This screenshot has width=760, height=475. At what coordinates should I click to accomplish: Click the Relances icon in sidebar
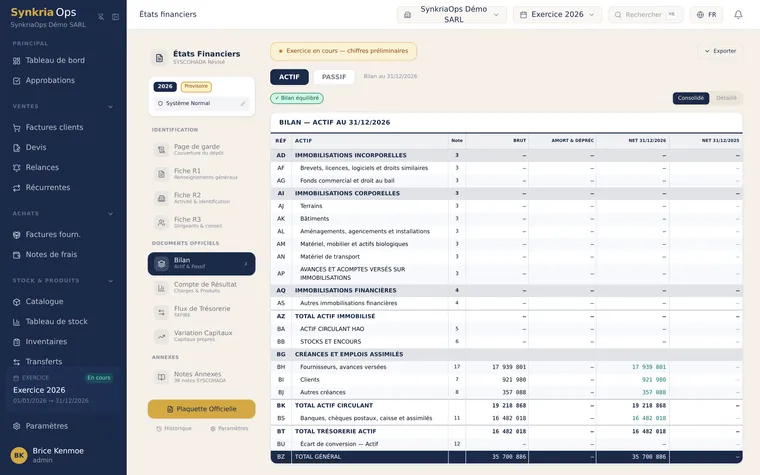coord(16,168)
